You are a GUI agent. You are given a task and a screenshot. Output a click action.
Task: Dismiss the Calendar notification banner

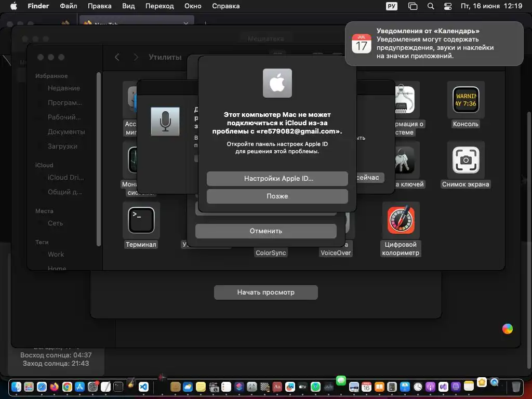click(434, 44)
